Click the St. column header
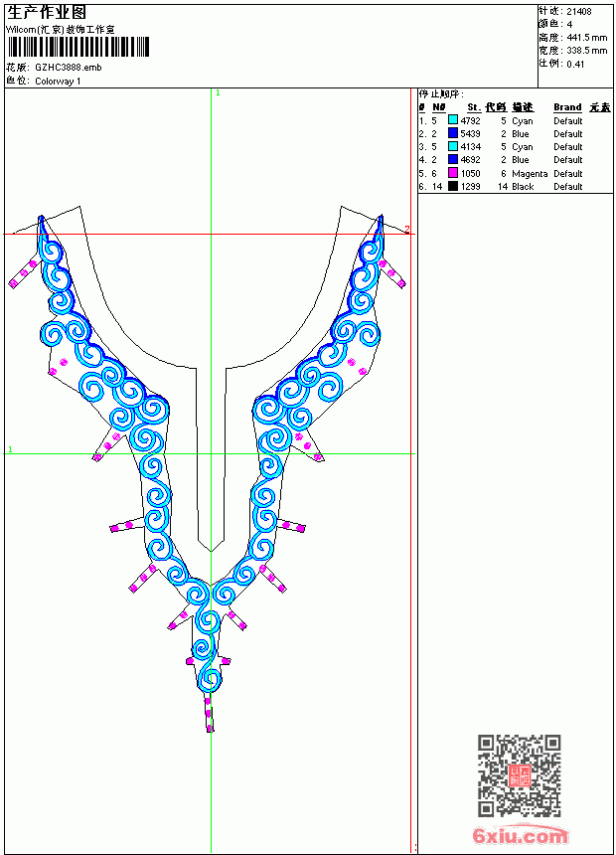 coord(474,107)
